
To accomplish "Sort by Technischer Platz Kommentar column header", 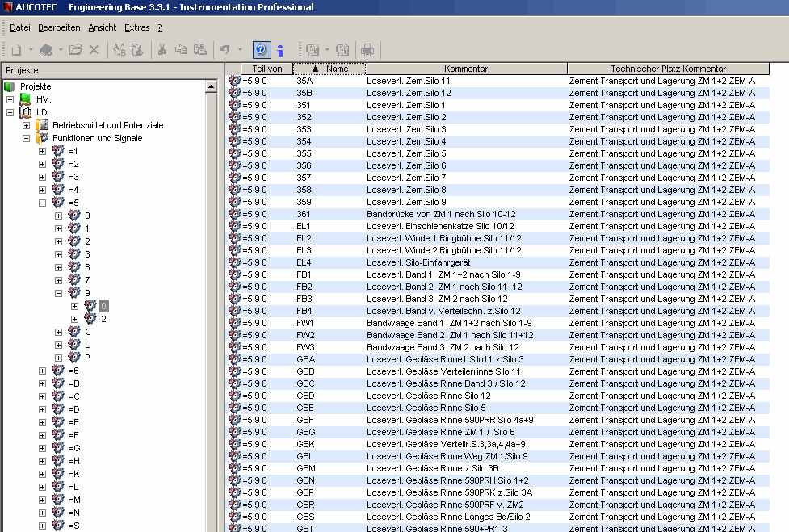I will pyautogui.click(x=668, y=69).
